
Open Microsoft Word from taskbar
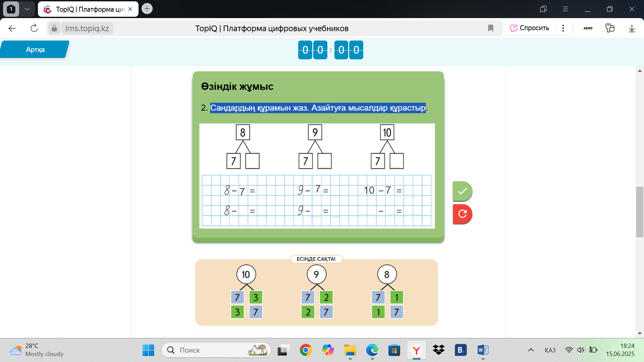[x=483, y=350]
